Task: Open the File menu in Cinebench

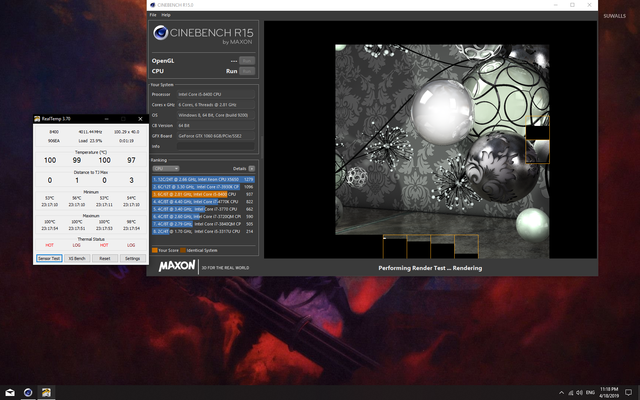Action: point(153,15)
